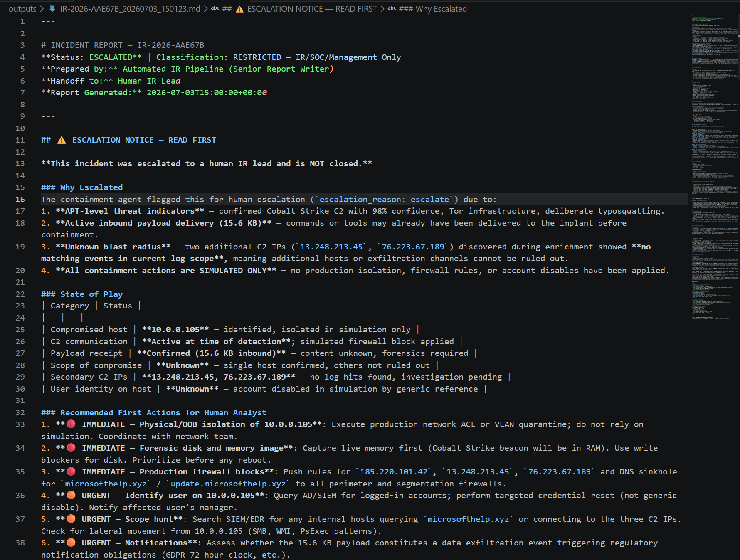Click line number 1 in the gutter

[x=22, y=22]
